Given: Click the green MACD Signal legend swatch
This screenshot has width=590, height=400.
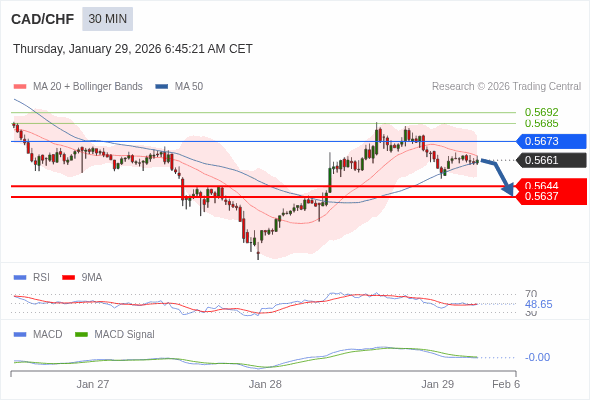Looking at the screenshot, I should [81, 335].
